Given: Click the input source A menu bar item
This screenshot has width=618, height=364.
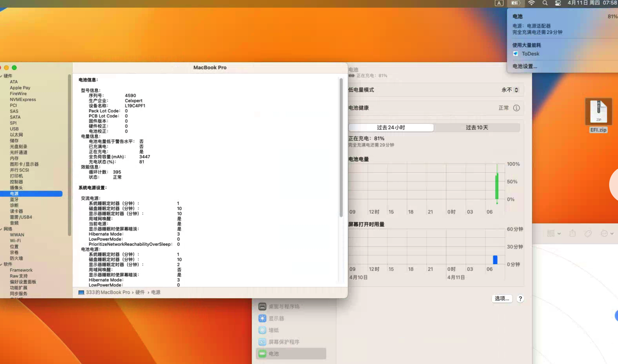Looking at the screenshot, I should [499, 3].
